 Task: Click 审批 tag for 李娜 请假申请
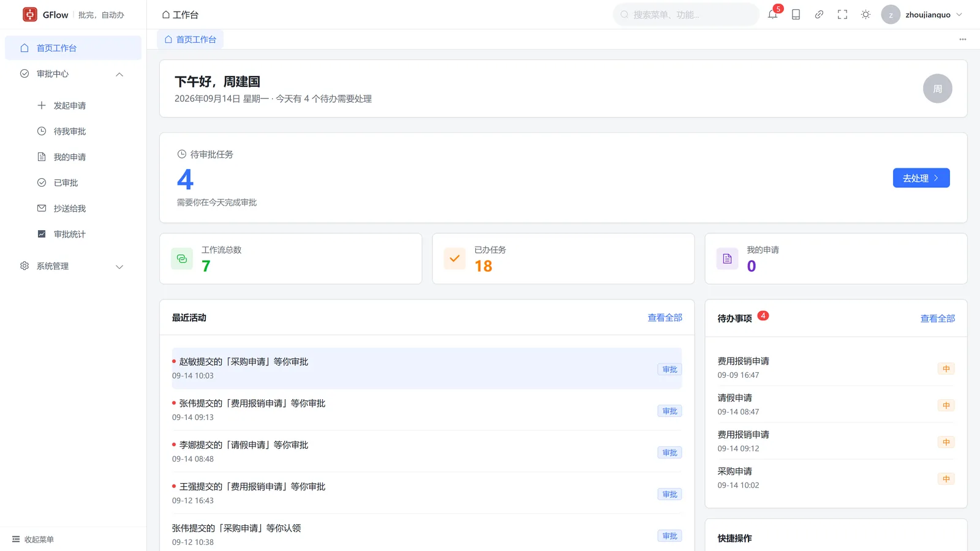669,452
